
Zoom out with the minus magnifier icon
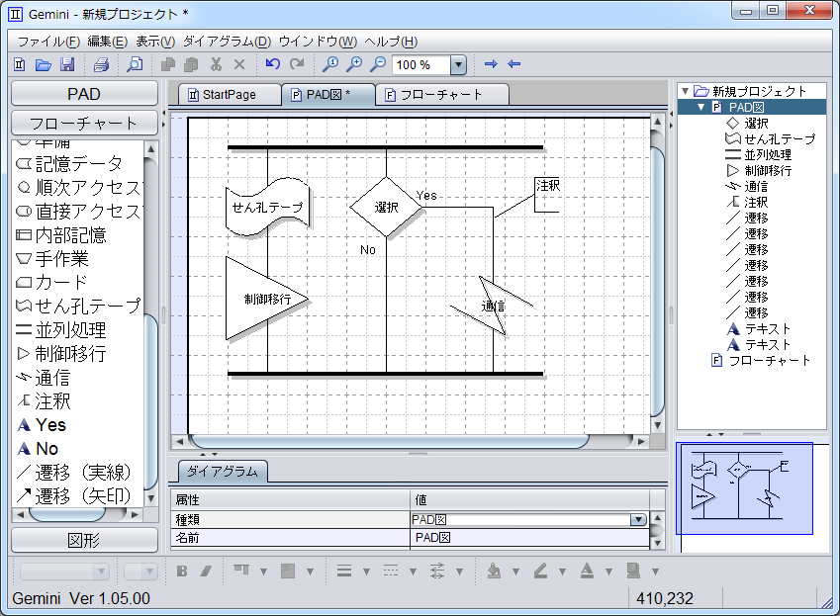(x=378, y=64)
